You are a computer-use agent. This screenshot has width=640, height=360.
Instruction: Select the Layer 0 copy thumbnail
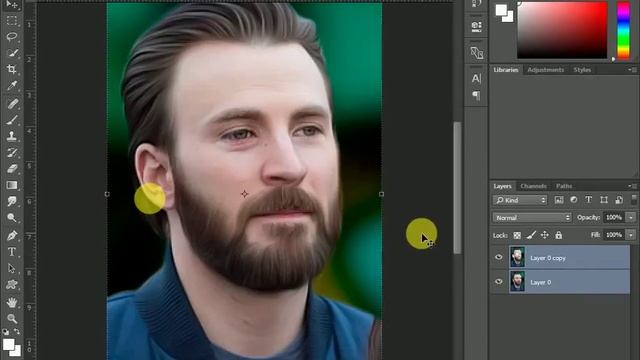tap(517, 257)
